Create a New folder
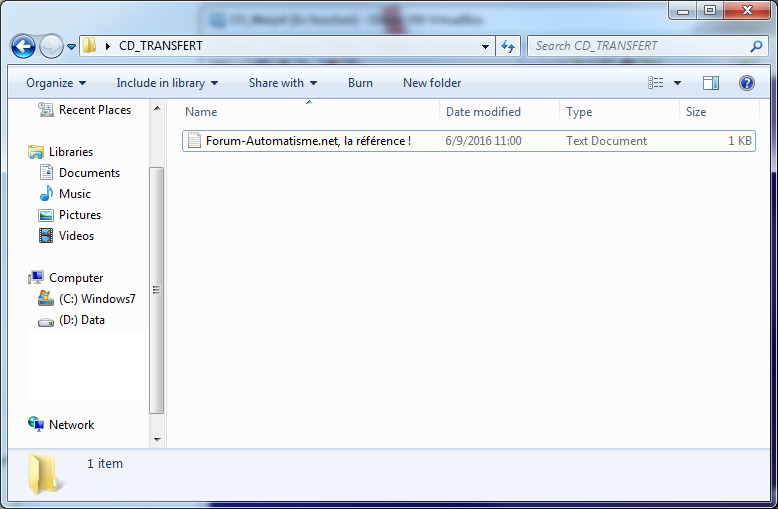The image size is (778, 509). (x=432, y=83)
